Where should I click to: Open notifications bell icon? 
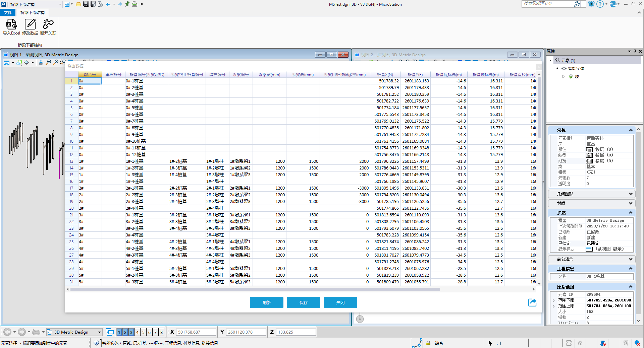click(591, 4)
